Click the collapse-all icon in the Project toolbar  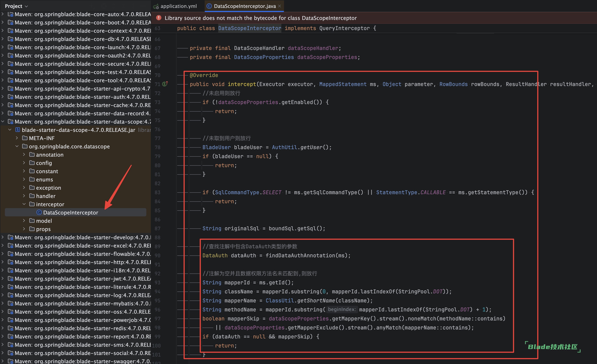[x=124, y=6]
